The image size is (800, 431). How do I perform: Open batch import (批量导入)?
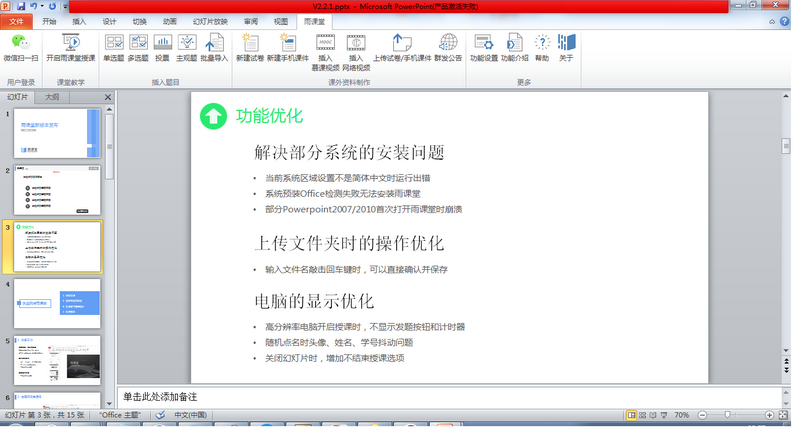(x=214, y=48)
